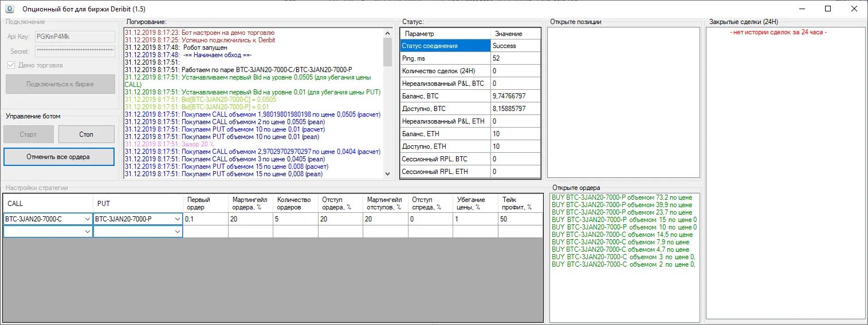This screenshot has width=868, height=325.
Task: Click the Отменить все ордера button
Action: click(59, 157)
